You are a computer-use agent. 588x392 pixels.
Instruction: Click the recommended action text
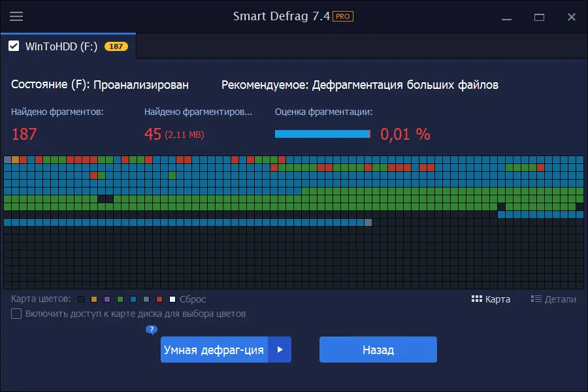[359, 85]
